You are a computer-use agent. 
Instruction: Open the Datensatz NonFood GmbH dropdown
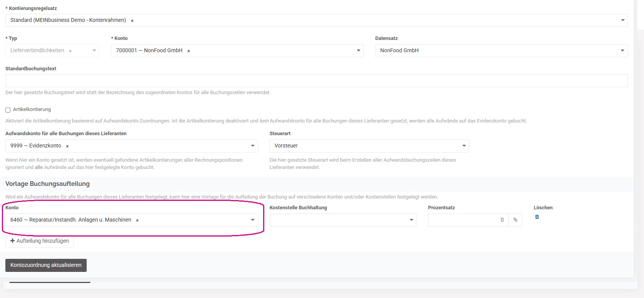pyautogui.click(x=623, y=50)
